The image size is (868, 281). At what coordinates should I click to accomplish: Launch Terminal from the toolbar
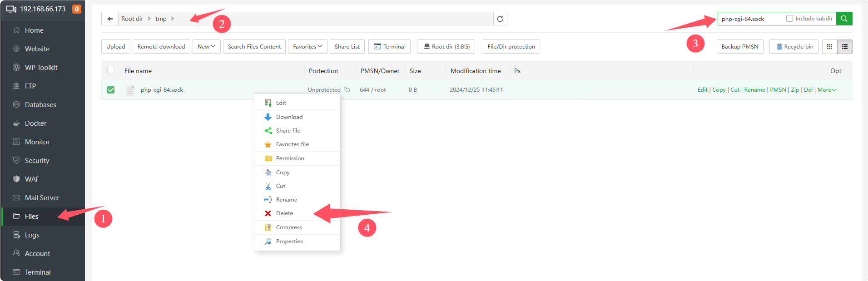tap(390, 47)
